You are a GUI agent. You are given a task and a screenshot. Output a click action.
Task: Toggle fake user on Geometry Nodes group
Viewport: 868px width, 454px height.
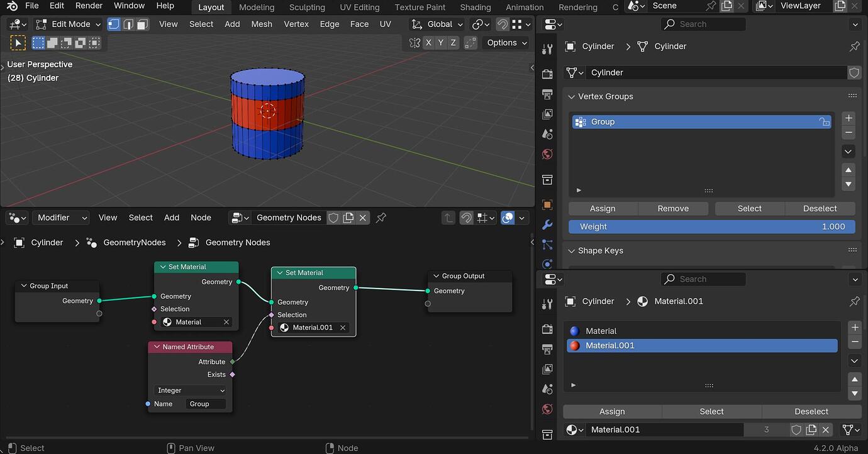point(334,218)
